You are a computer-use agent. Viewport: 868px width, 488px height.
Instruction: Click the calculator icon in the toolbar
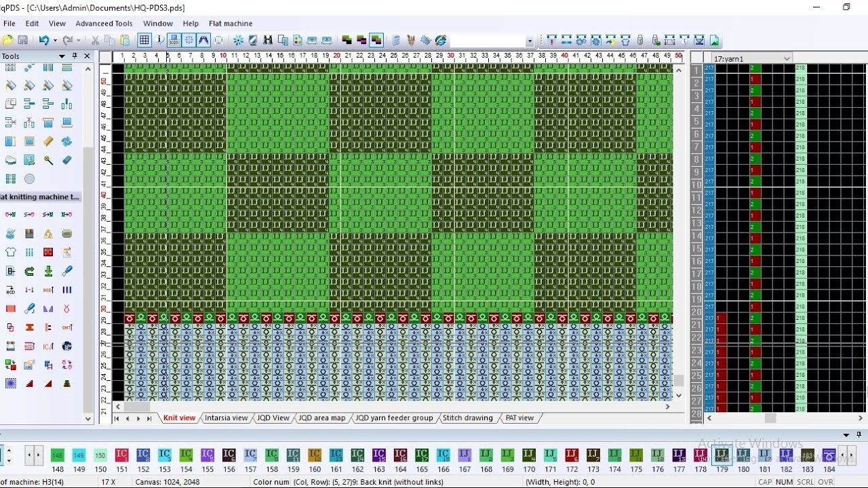(x=397, y=41)
